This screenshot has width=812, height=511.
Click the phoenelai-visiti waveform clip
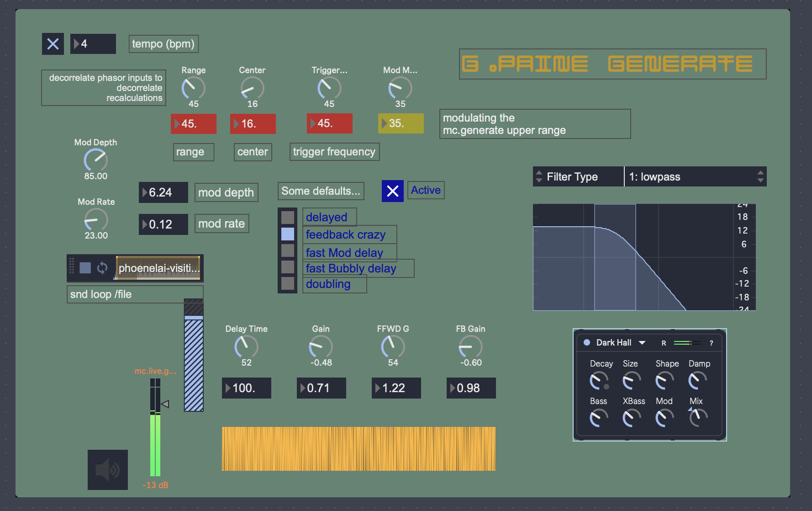158,268
